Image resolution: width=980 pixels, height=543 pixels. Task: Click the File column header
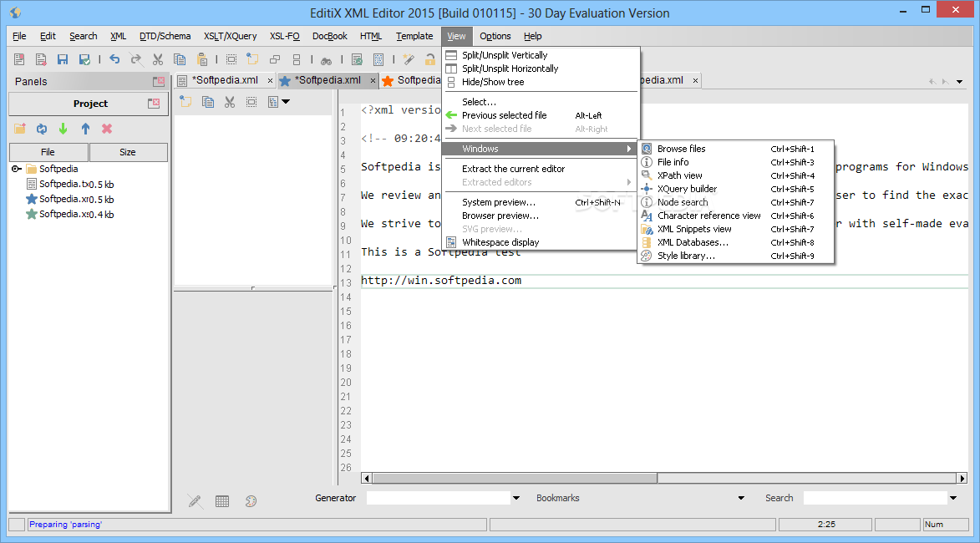(48, 152)
